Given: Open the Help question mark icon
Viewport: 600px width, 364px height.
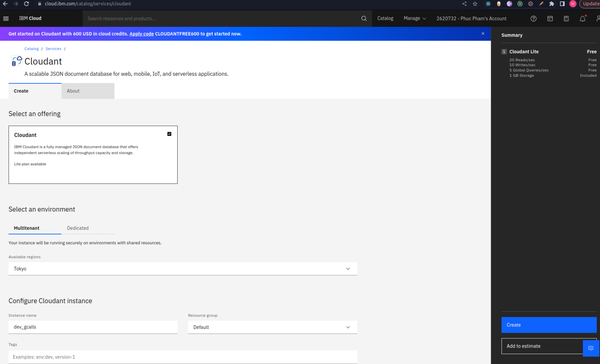Looking at the screenshot, I should 533,19.
